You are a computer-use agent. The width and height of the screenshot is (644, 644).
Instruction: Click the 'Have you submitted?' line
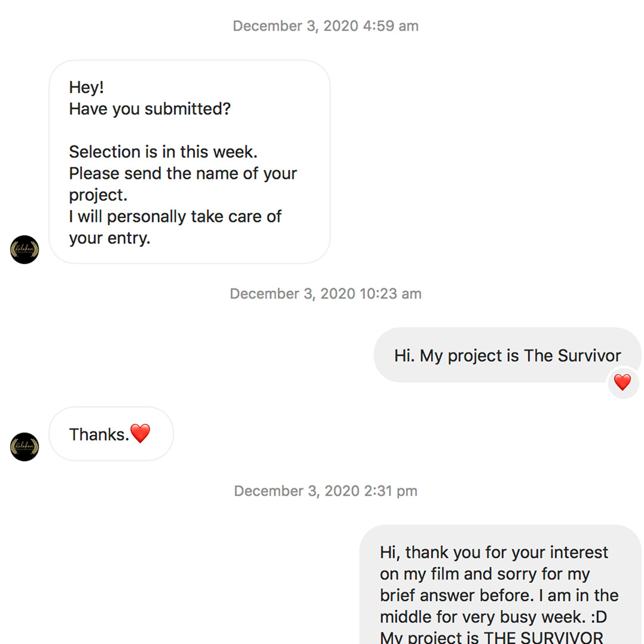click(149, 109)
